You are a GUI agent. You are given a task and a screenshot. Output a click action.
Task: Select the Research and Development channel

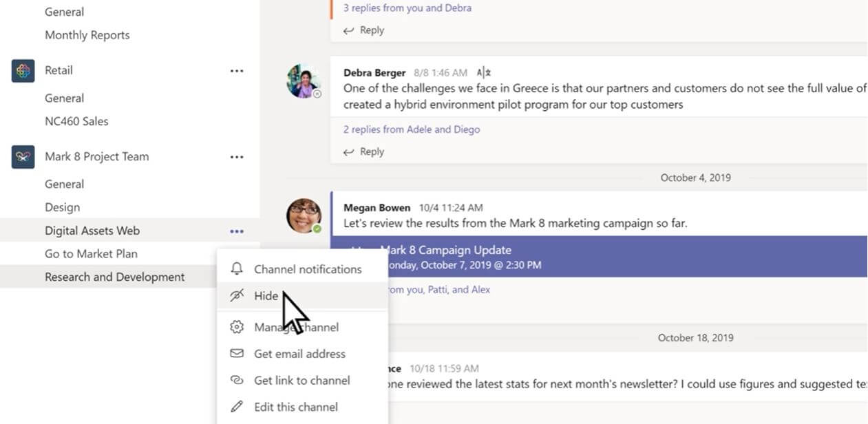pyautogui.click(x=115, y=277)
